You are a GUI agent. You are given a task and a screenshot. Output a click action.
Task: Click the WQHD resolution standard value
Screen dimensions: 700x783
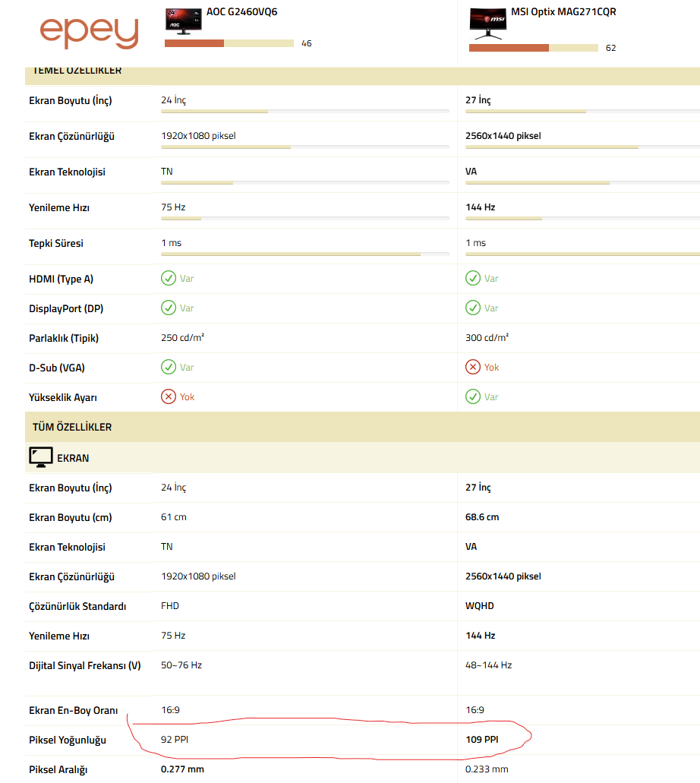pos(479,606)
